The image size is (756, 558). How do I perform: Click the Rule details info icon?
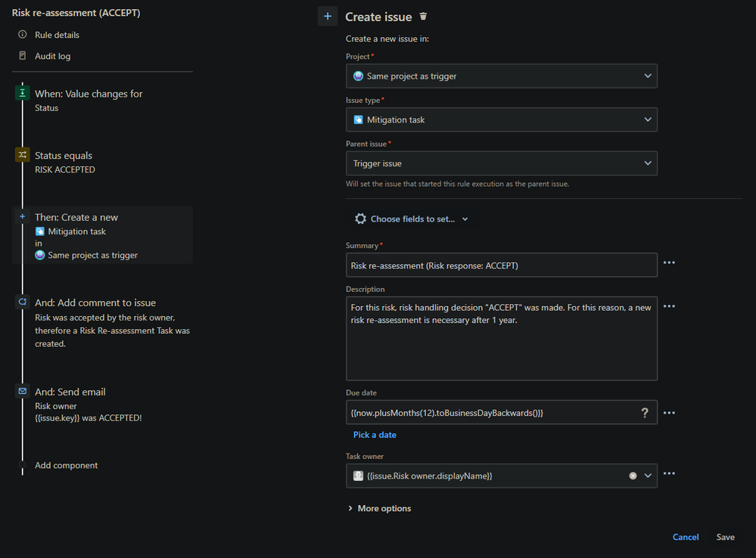pyautogui.click(x=22, y=34)
